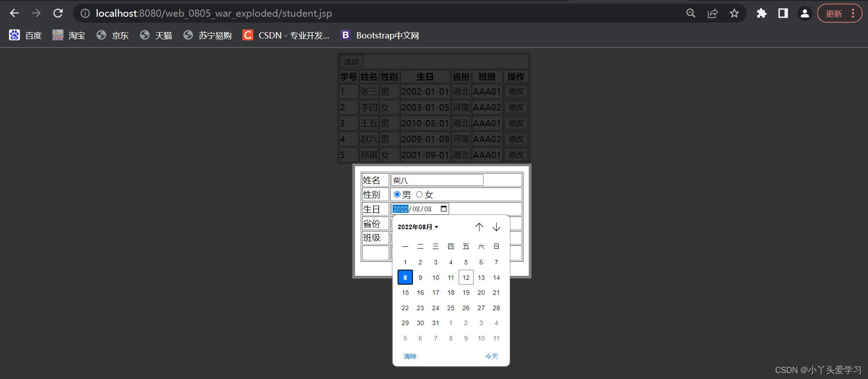Image resolution: width=868 pixels, height=379 pixels.
Task: Click the 学号 column header
Action: (x=349, y=77)
